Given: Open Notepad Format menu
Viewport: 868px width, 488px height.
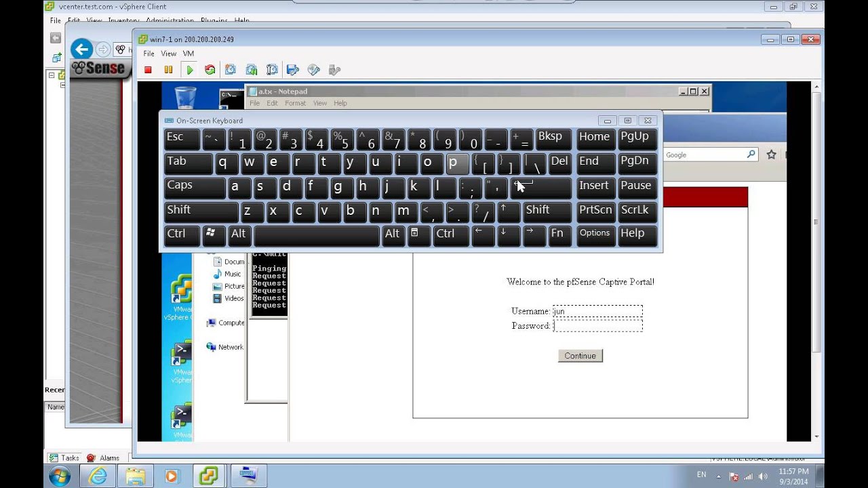Looking at the screenshot, I should pos(295,103).
